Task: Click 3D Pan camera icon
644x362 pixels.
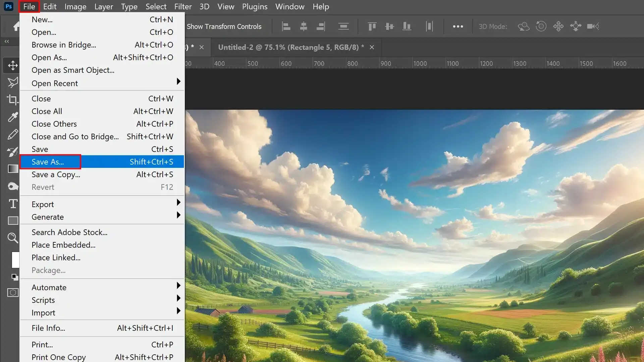Action: [x=558, y=26]
